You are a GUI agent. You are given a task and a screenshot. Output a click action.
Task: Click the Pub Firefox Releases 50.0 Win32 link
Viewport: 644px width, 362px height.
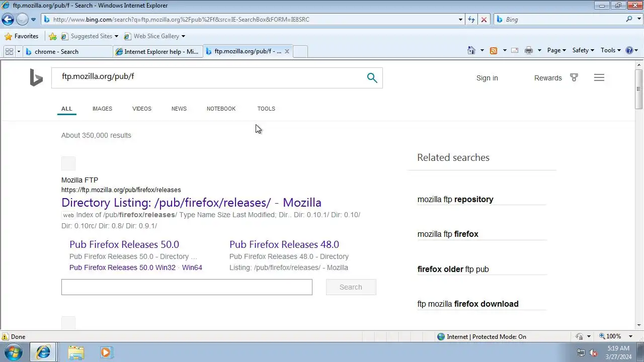[x=122, y=267]
